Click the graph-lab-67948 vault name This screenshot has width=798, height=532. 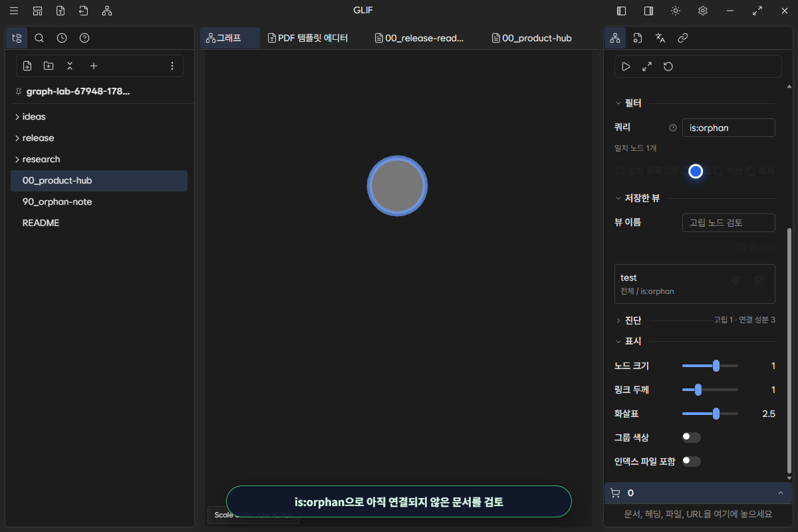click(78, 92)
